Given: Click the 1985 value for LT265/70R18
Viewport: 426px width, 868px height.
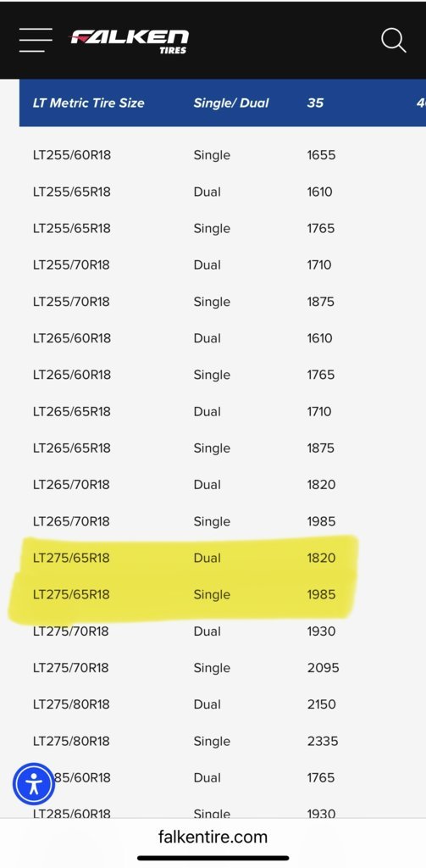Looking at the screenshot, I should [x=322, y=521].
